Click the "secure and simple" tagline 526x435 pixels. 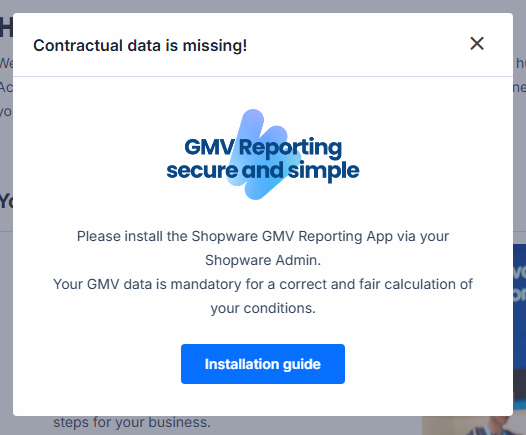(263, 171)
